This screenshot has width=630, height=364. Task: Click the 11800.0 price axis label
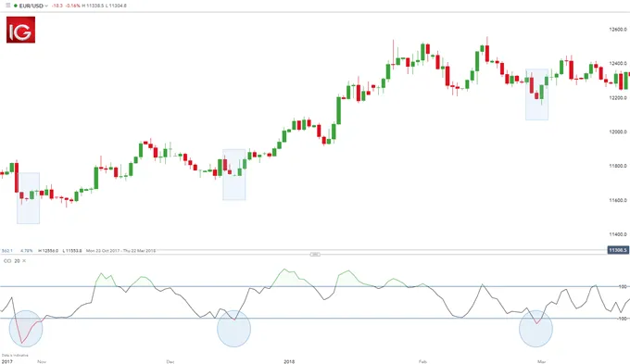[x=618, y=166]
